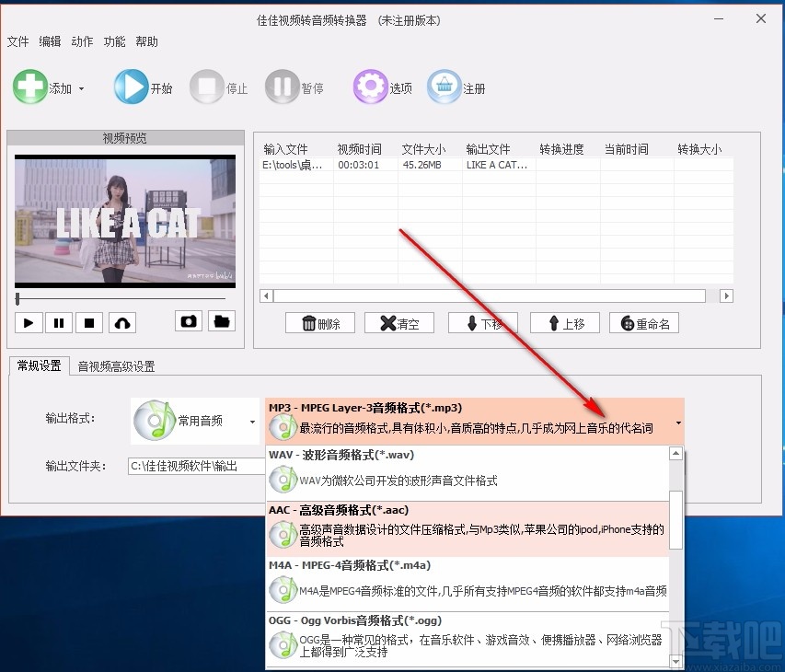Play the preview video

29,322
